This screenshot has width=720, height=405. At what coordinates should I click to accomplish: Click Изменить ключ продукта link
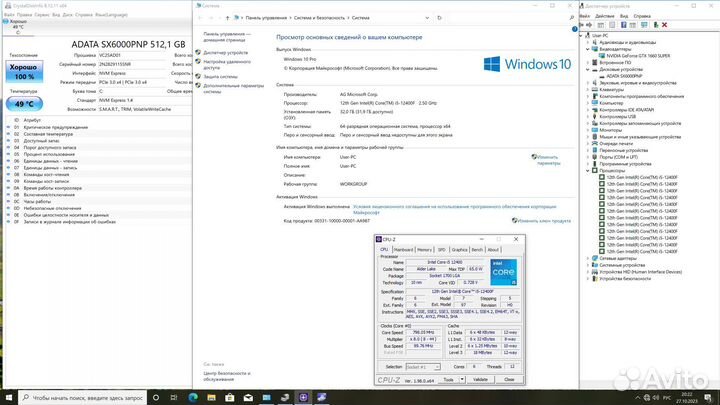point(544,221)
